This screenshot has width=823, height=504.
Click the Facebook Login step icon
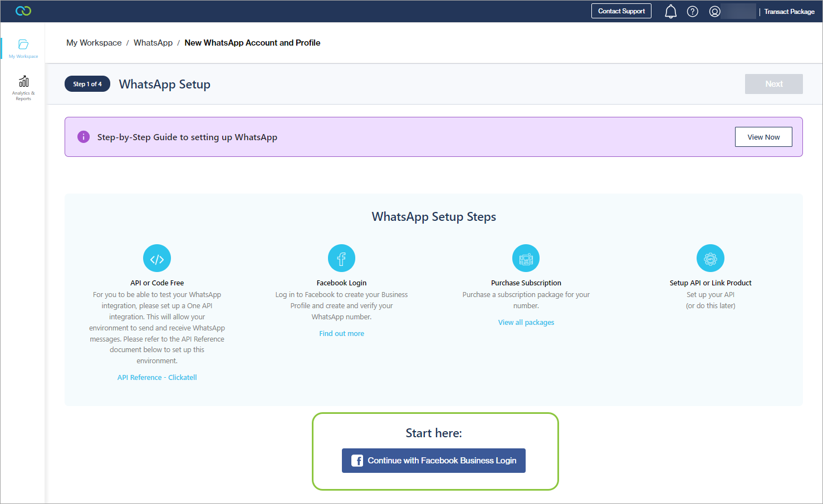tap(341, 258)
